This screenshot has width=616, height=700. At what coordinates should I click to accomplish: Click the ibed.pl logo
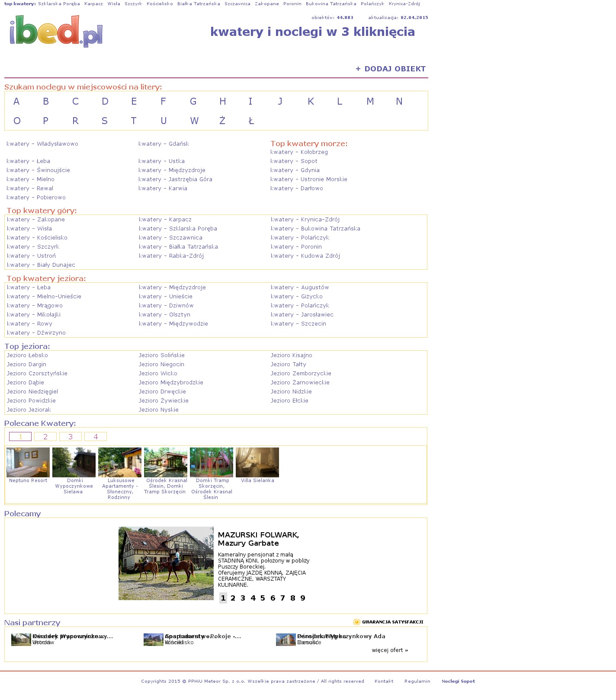coord(56,31)
